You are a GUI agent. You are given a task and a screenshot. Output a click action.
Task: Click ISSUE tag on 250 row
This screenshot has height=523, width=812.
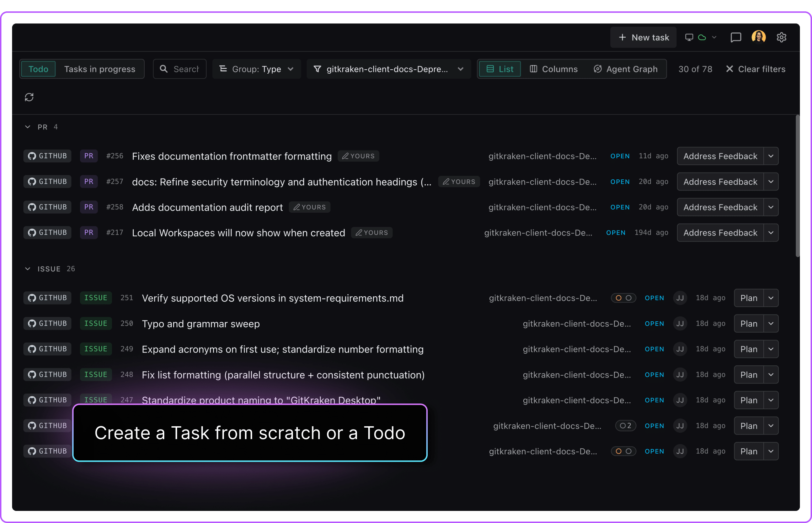coord(96,323)
